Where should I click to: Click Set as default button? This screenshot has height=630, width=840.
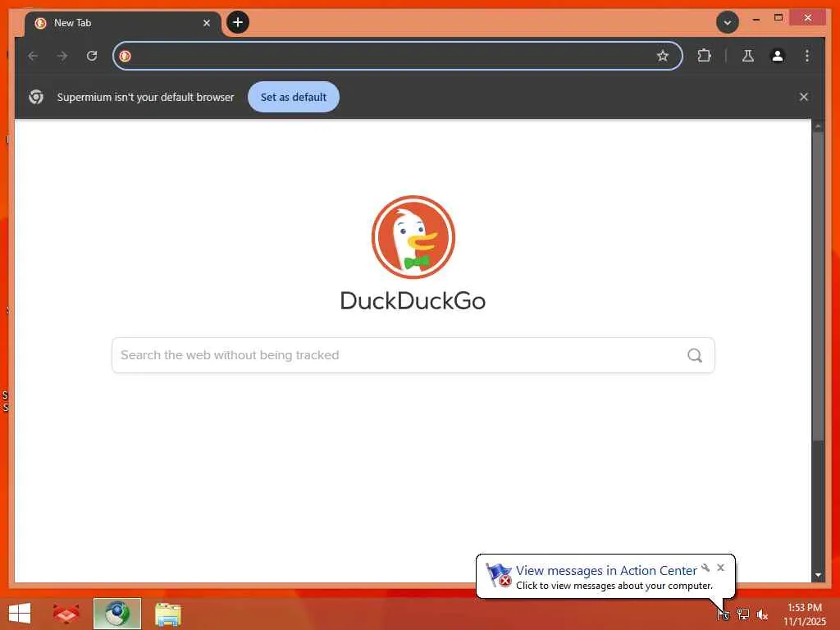click(x=294, y=97)
